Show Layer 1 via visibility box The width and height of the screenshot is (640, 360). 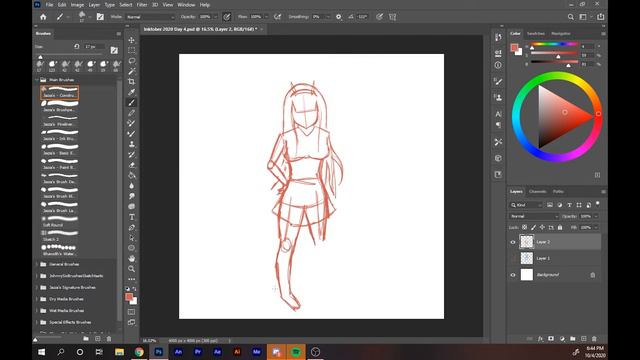pos(513,258)
